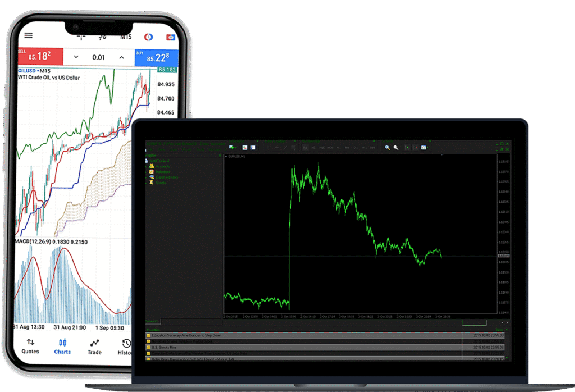The image size is (575, 392).
Task: Tap the 0.01 volume field
Action: [98, 57]
